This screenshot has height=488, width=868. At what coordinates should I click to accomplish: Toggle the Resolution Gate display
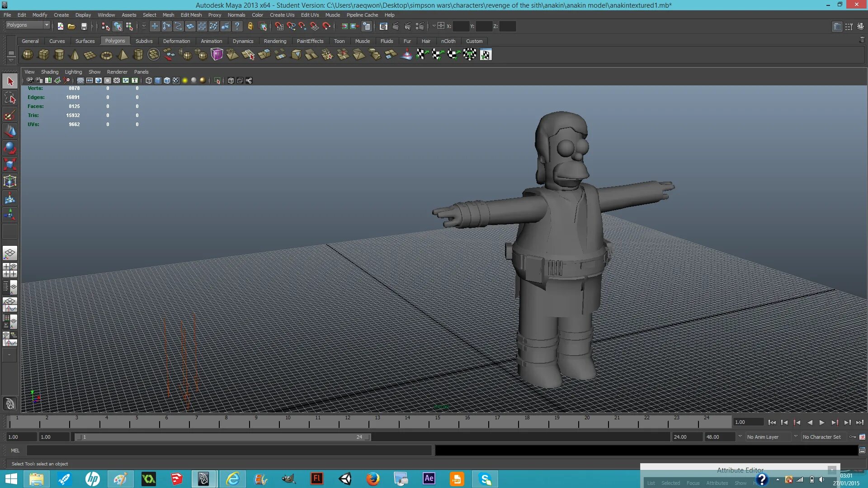99,80
